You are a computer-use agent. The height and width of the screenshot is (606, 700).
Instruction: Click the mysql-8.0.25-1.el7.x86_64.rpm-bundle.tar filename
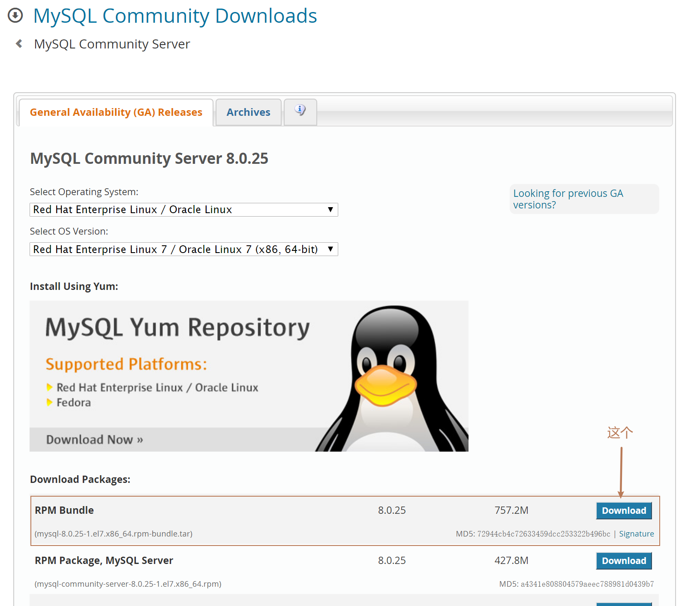(x=114, y=534)
